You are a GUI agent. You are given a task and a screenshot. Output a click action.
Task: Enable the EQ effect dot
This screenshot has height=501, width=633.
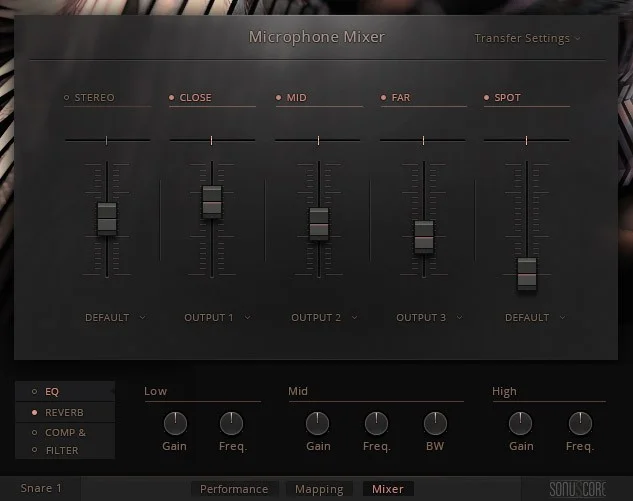(x=34, y=392)
